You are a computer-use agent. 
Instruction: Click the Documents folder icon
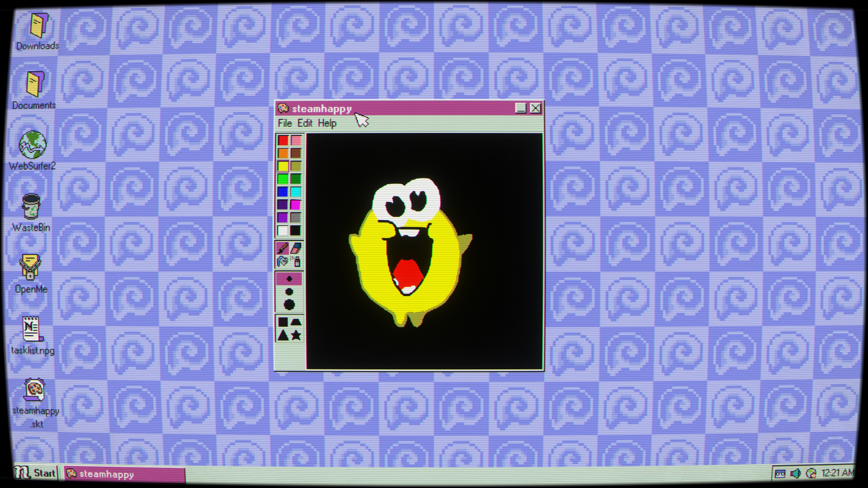(35, 84)
